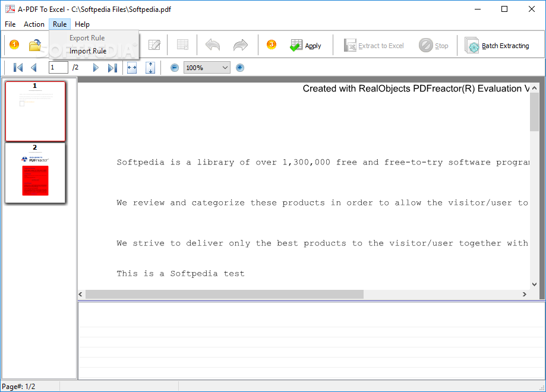The height and width of the screenshot is (392, 546).
Task: Click the A-PDF To Excel title icon
Action: point(10,9)
